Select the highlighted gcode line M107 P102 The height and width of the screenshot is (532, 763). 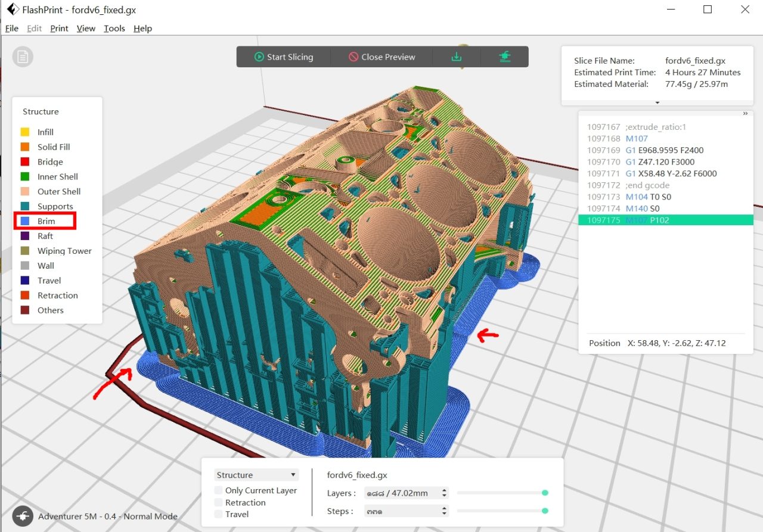click(656, 219)
